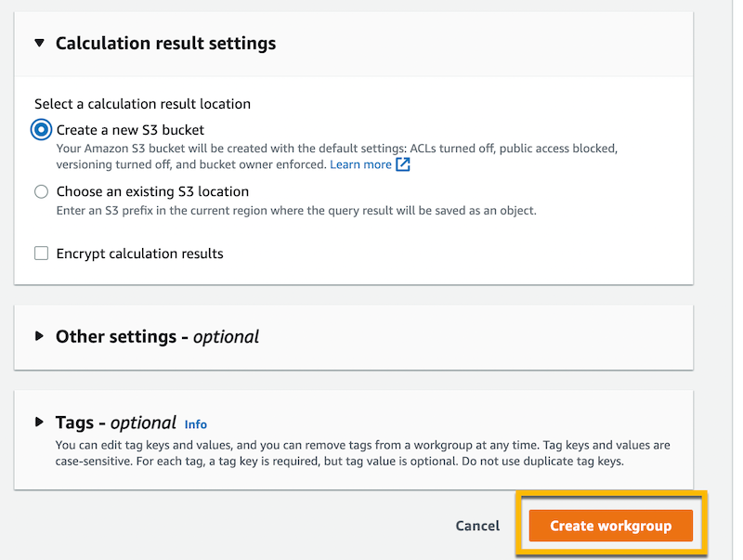Open the Info link beside Tags heading
This screenshot has height=560, width=743.
(195, 424)
